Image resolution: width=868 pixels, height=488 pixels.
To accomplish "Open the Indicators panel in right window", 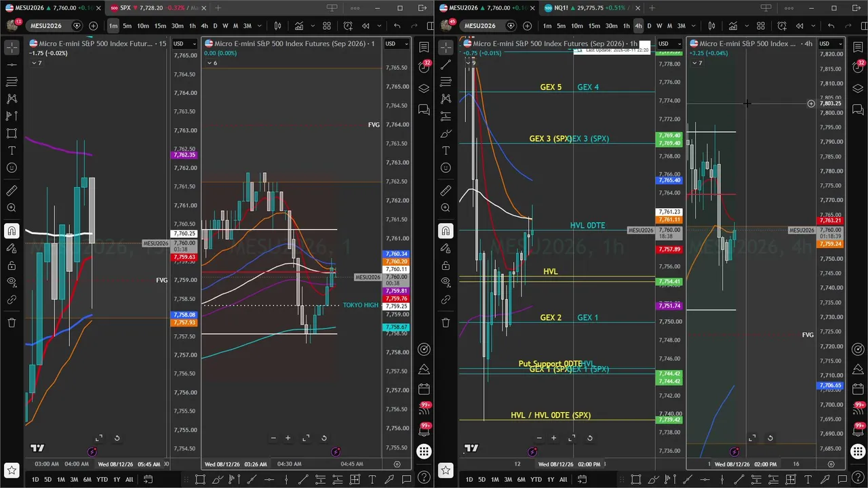I will pos(733,26).
